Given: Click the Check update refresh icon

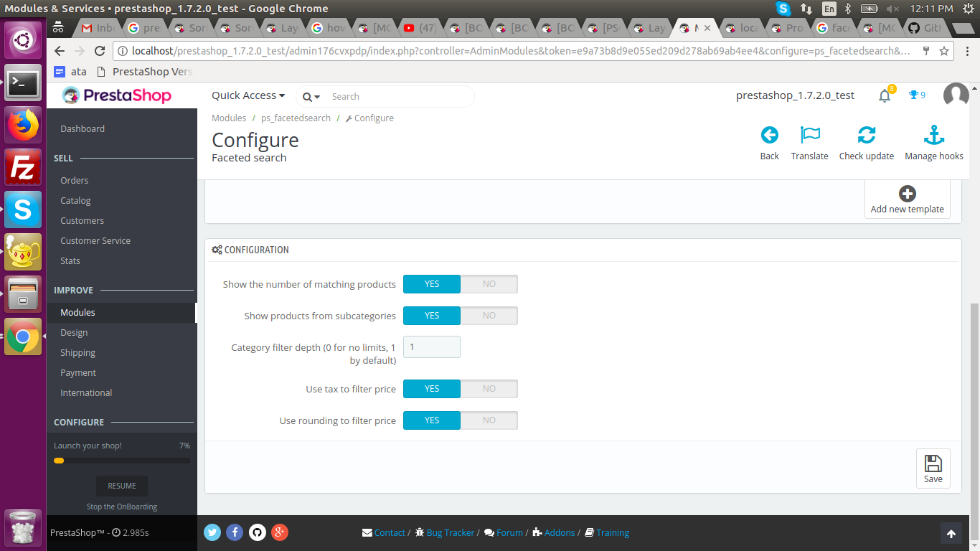Looking at the screenshot, I should click(867, 135).
